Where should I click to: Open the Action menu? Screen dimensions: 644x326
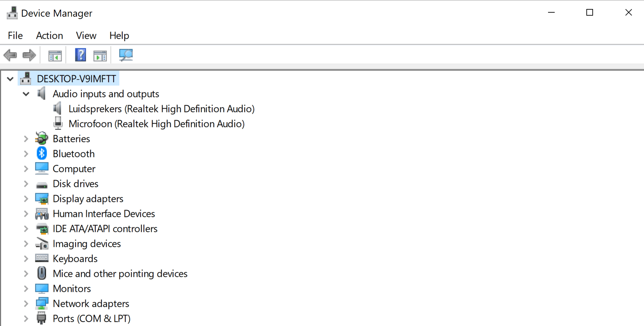click(49, 36)
